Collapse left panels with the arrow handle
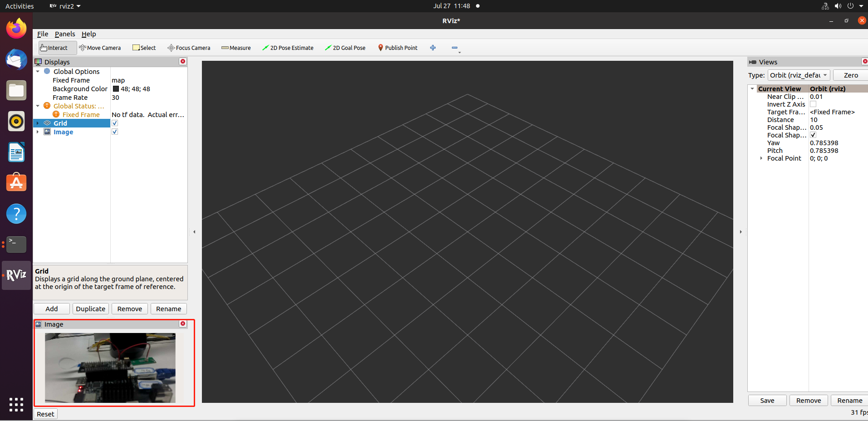 pyautogui.click(x=194, y=232)
